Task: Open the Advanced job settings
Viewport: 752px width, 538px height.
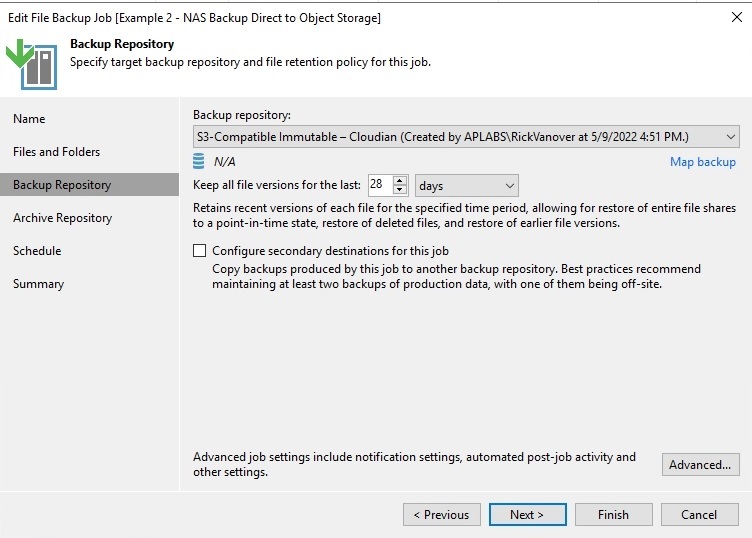Action: [x=701, y=465]
